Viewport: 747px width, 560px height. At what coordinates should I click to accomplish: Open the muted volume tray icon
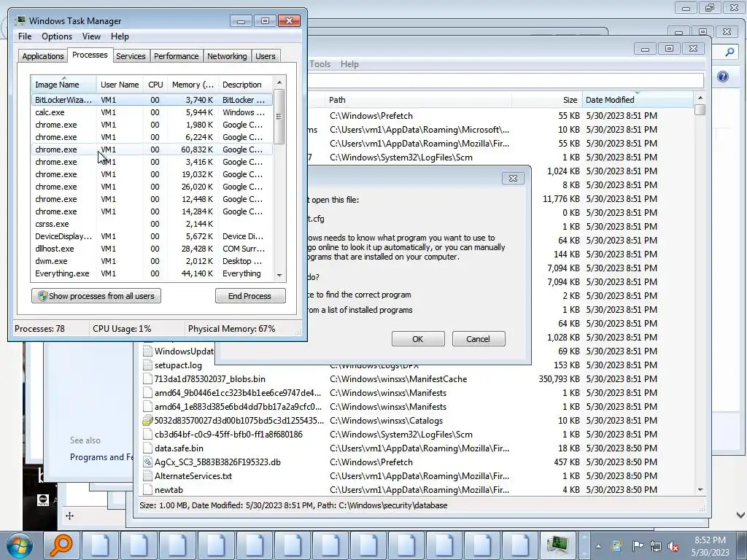(673, 546)
